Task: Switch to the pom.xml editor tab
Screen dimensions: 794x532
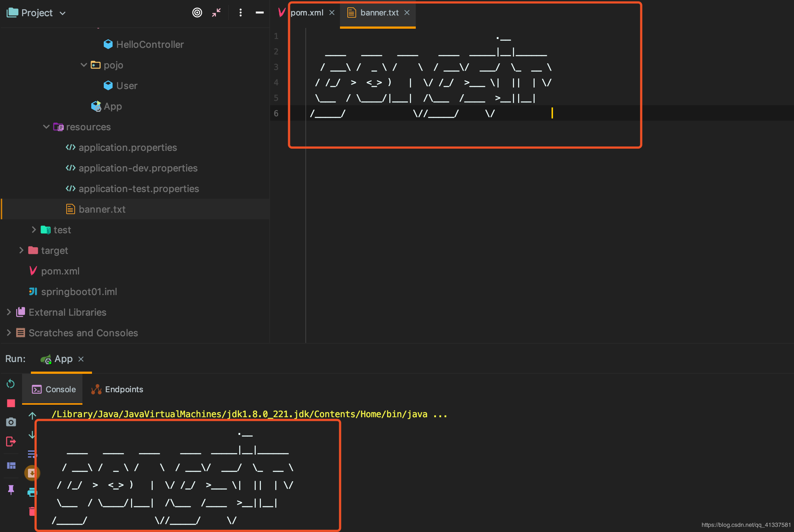Action: (306, 13)
